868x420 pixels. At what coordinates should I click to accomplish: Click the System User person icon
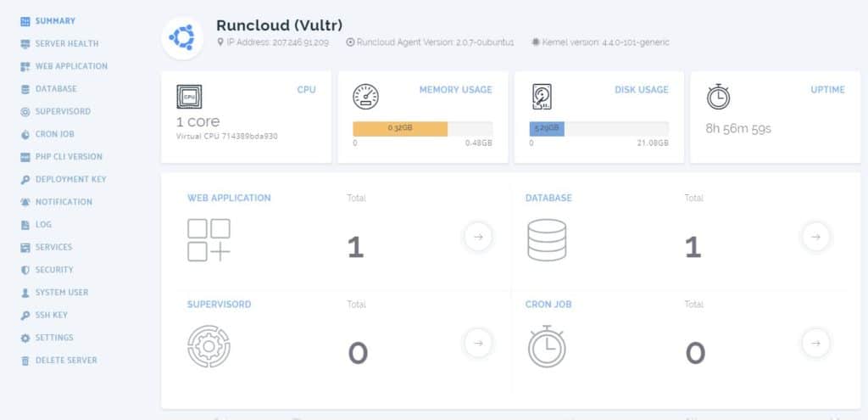(x=25, y=293)
